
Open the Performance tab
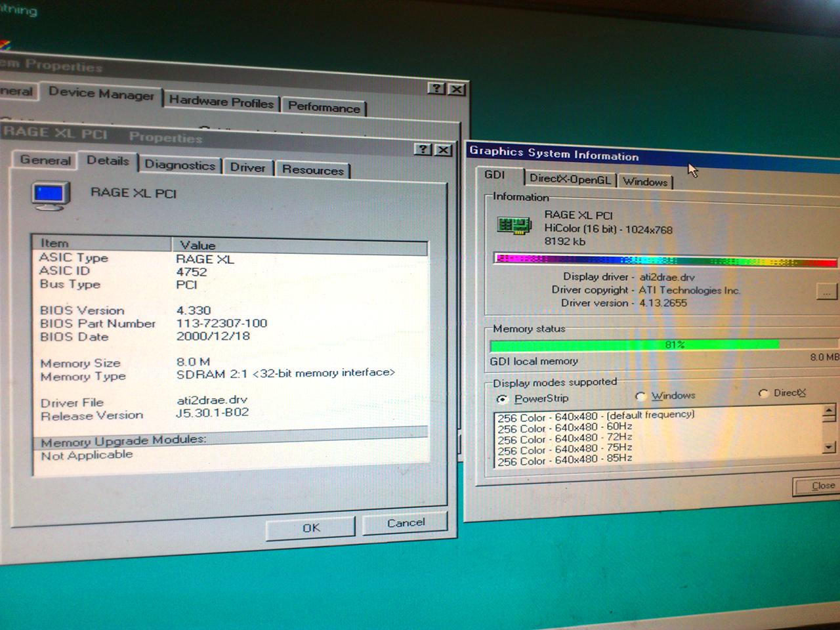[324, 107]
